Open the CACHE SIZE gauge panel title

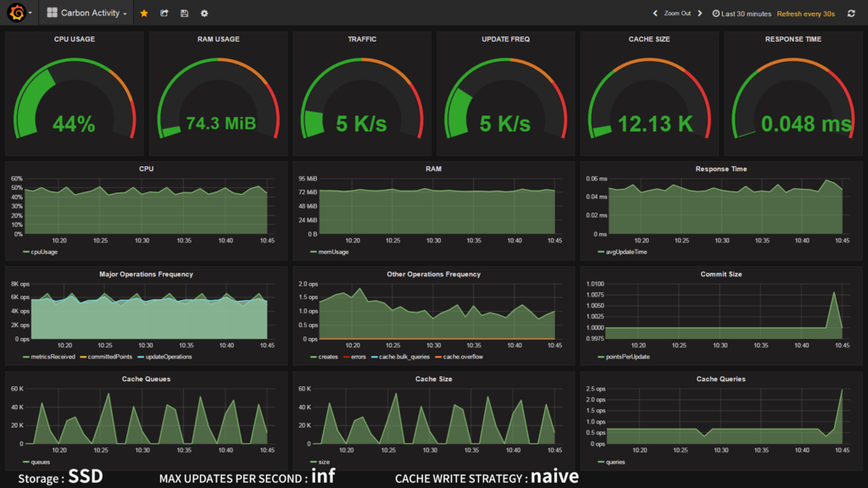coord(649,39)
